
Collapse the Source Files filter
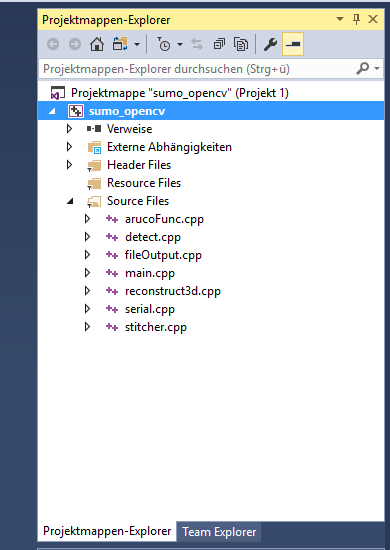[x=70, y=201]
